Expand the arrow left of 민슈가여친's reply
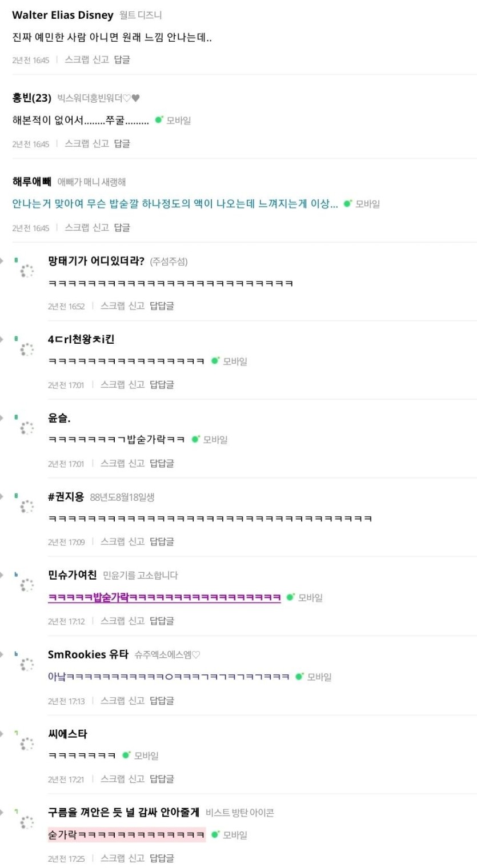The image size is (477, 868). pyautogui.click(x=2, y=575)
